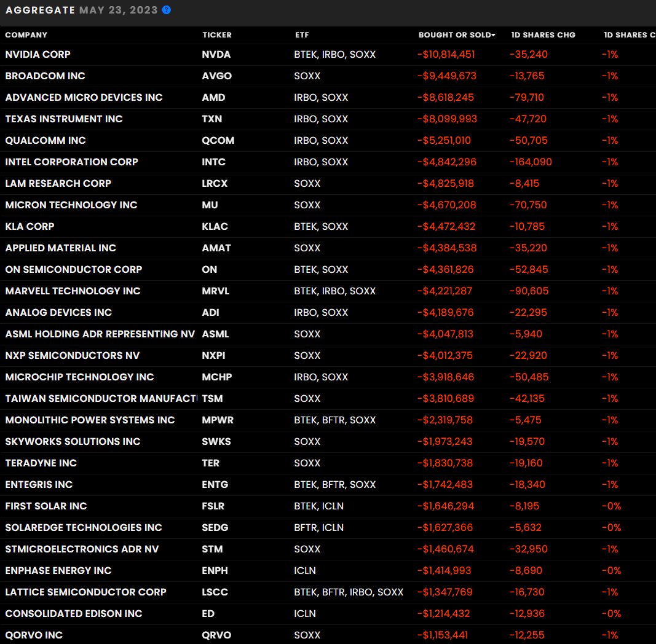This screenshot has height=644, width=656.
Task: Click the BTEK, ICLN ETF cell
Action: tap(319, 506)
